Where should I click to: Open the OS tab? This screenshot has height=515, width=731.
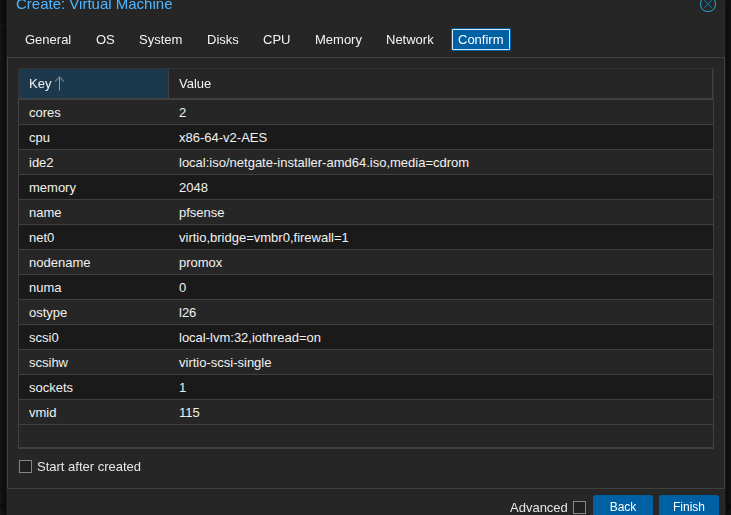[105, 40]
